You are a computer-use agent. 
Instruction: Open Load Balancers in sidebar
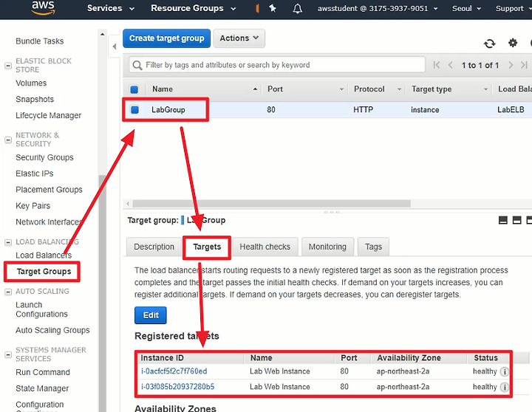click(44, 255)
